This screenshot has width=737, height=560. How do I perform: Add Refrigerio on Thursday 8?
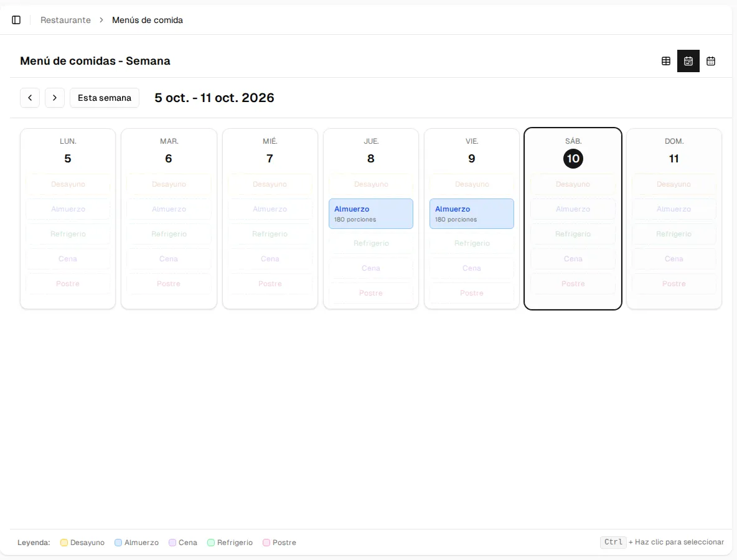click(371, 243)
